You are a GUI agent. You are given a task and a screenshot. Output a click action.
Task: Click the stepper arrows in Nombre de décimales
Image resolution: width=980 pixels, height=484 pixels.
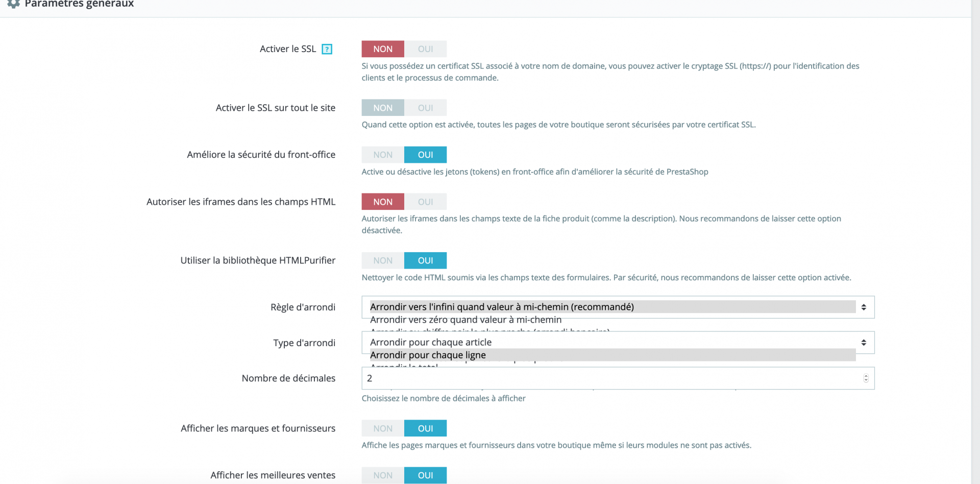coord(866,378)
